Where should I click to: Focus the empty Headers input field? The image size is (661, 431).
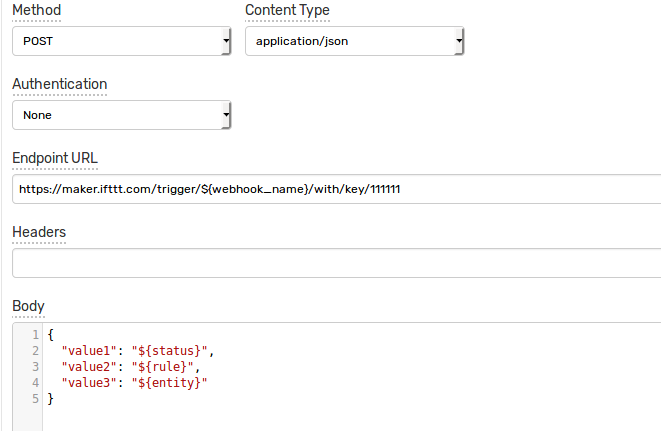(x=337, y=263)
